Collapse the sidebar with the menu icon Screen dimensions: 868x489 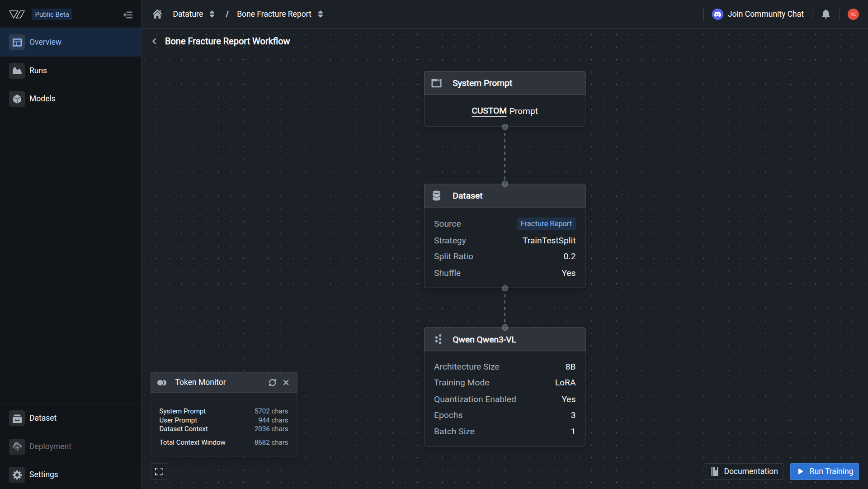(x=128, y=15)
